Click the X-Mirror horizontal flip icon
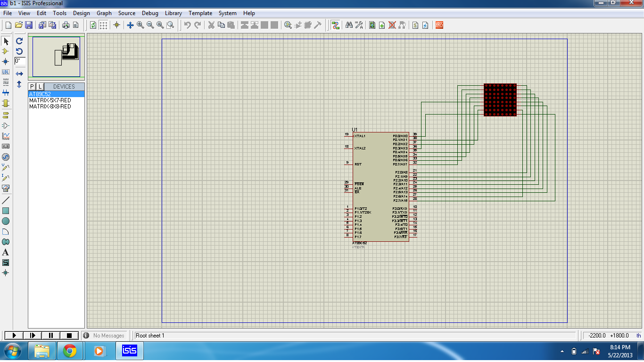This screenshot has width=644, height=362. click(19, 74)
